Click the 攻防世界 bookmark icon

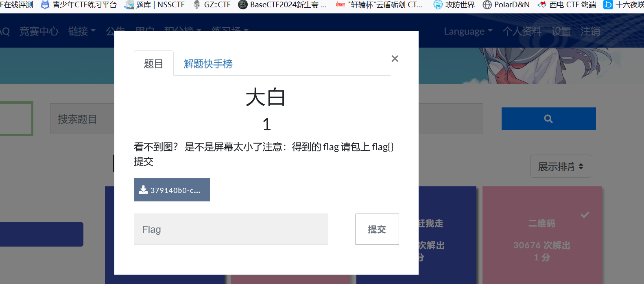tap(438, 5)
